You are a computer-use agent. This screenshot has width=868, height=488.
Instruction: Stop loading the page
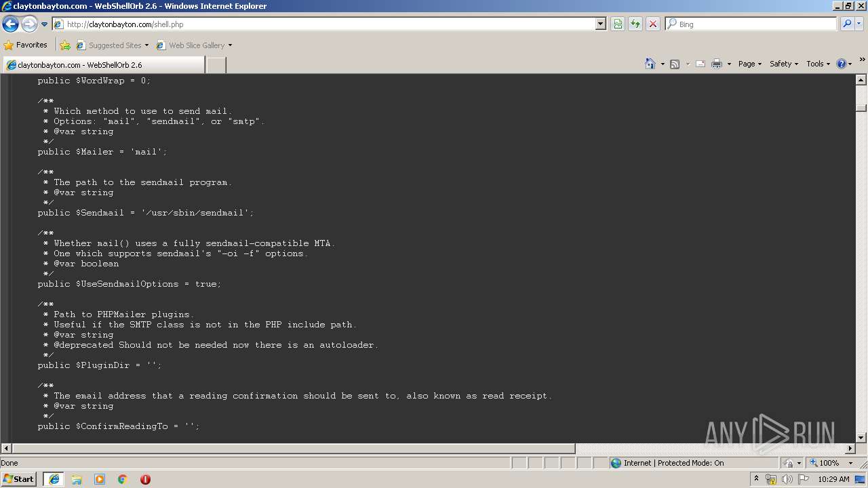(x=653, y=24)
